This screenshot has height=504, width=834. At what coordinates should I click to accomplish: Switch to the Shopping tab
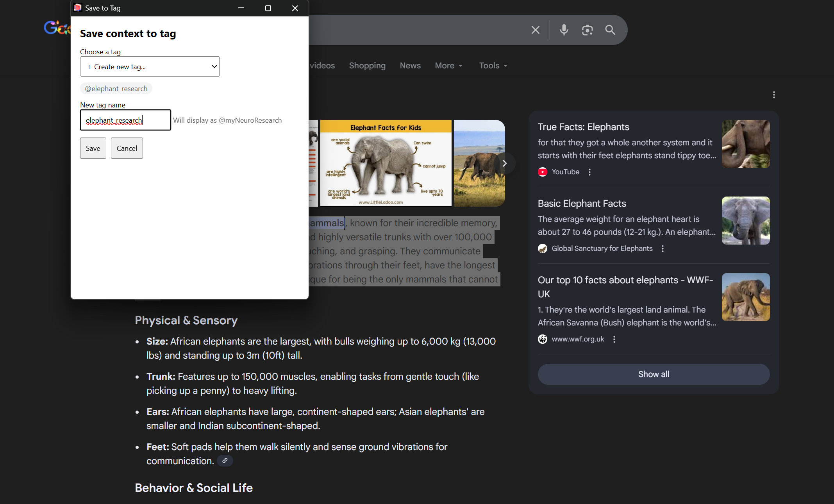click(367, 66)
